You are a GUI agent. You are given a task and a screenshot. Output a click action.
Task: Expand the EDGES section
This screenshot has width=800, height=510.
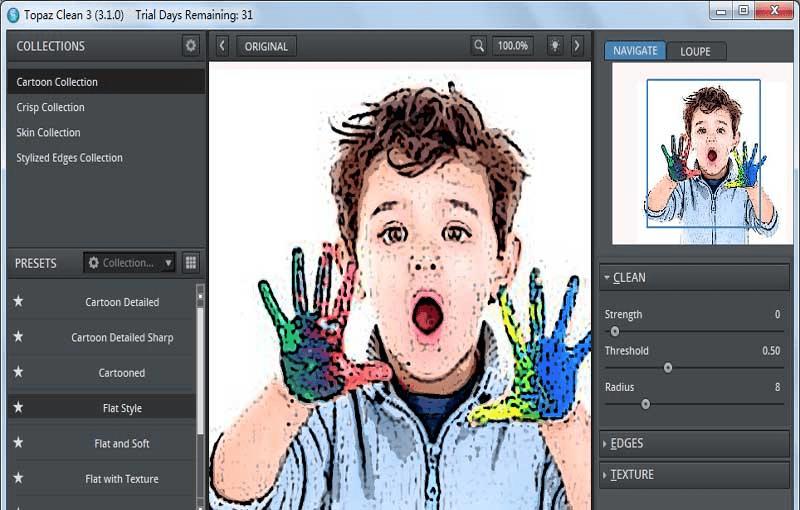tap(694, 443)
